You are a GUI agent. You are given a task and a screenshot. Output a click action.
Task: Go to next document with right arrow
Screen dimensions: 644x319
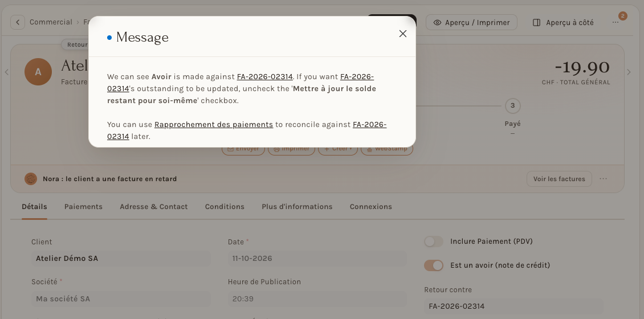tap(629, 72)
